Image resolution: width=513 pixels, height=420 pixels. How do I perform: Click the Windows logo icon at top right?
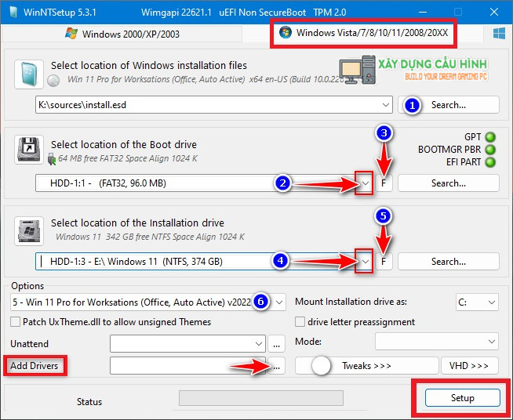499,34
